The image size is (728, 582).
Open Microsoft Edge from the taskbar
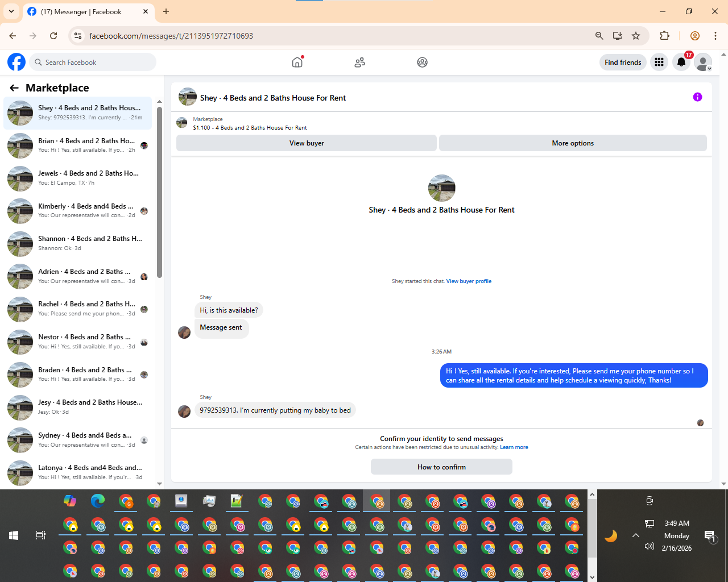(x=98, y=501)
